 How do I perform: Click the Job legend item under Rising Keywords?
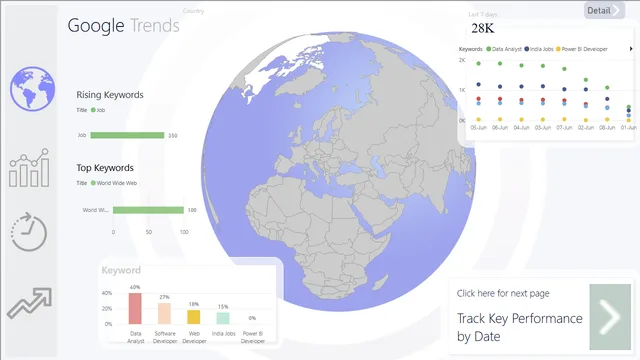98,110
